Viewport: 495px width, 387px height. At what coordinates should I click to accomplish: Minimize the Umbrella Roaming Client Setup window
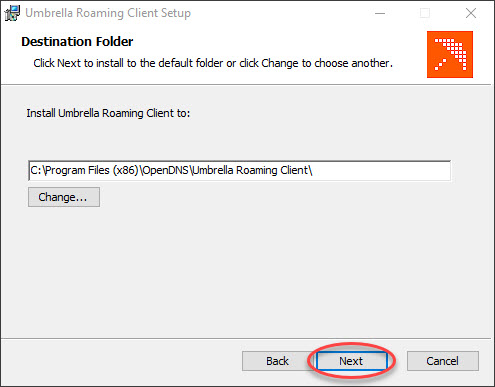(x=380, y=13)
